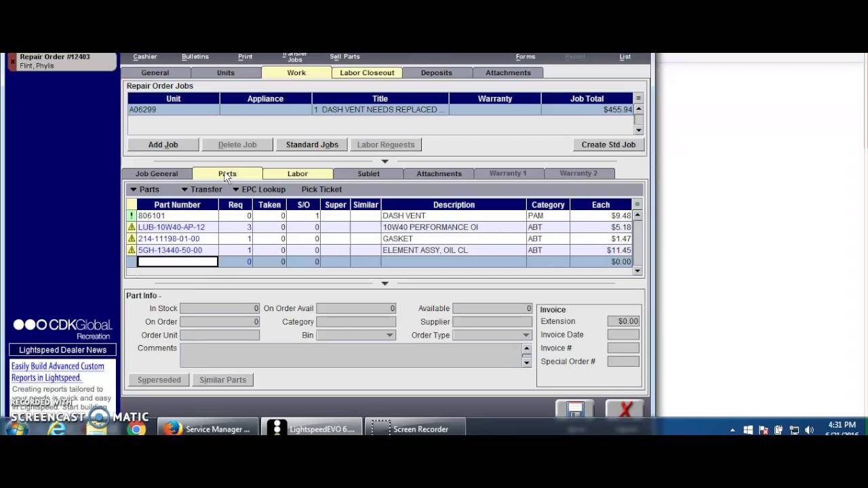Click the green exclamation icon beside part 806101

[132, 216]
